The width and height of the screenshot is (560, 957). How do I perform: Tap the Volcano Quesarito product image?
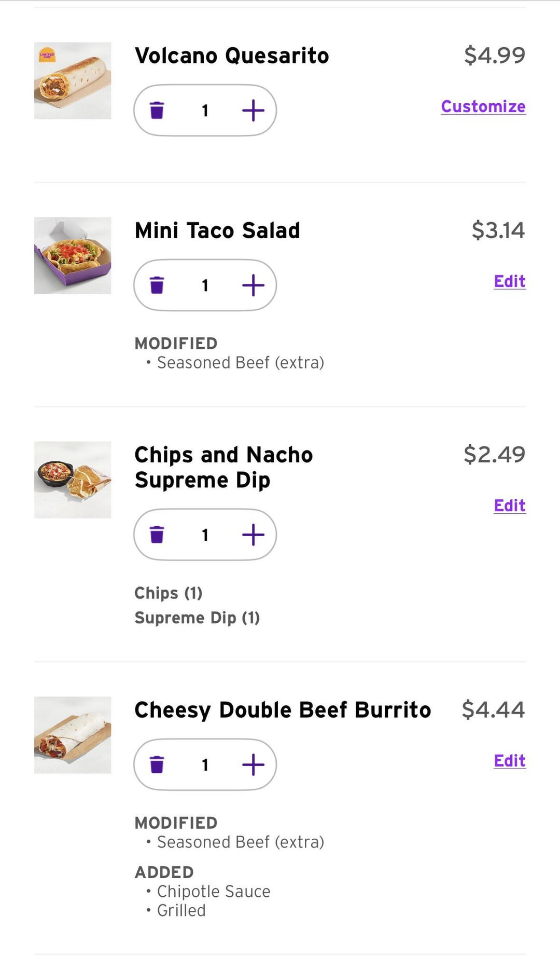coord(73,81)
